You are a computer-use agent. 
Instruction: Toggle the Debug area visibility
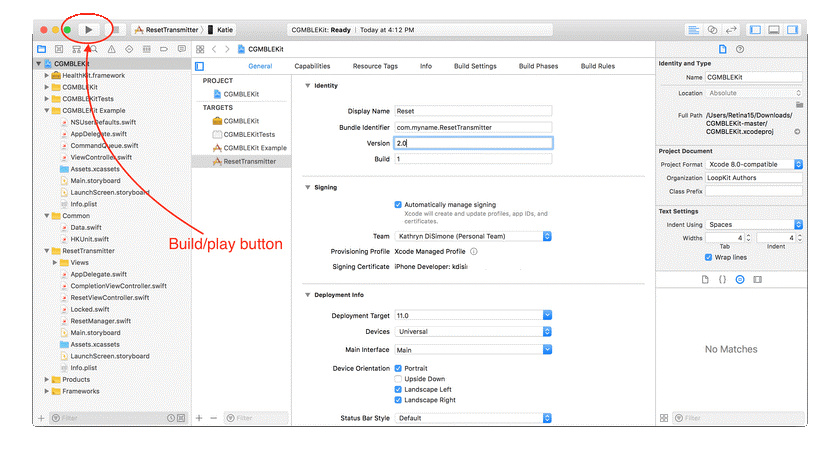pos(774,30)
